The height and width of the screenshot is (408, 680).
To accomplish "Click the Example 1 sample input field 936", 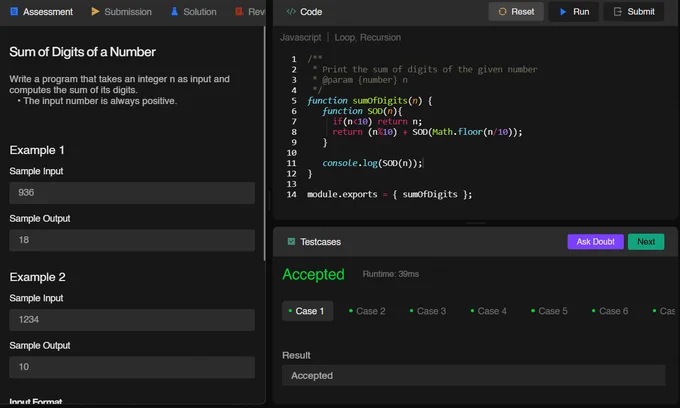I will pyautogui.click(x=132, y=193).
